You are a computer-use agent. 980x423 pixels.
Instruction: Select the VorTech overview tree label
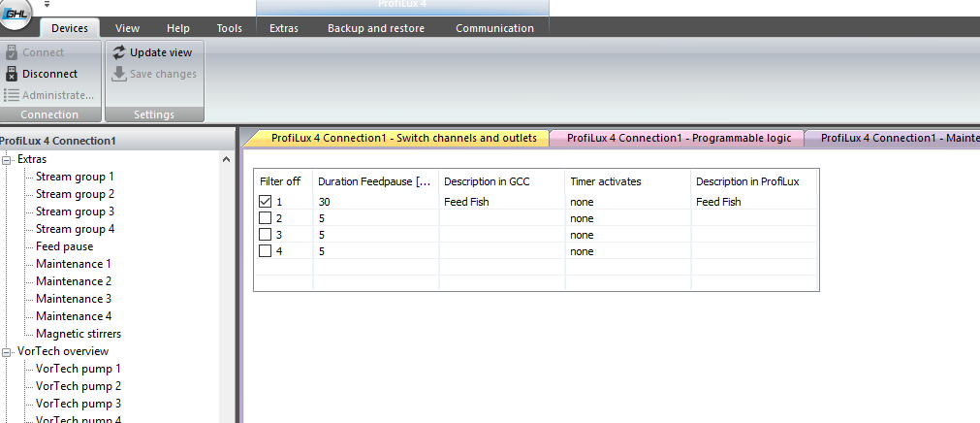[x=63, y=351]
